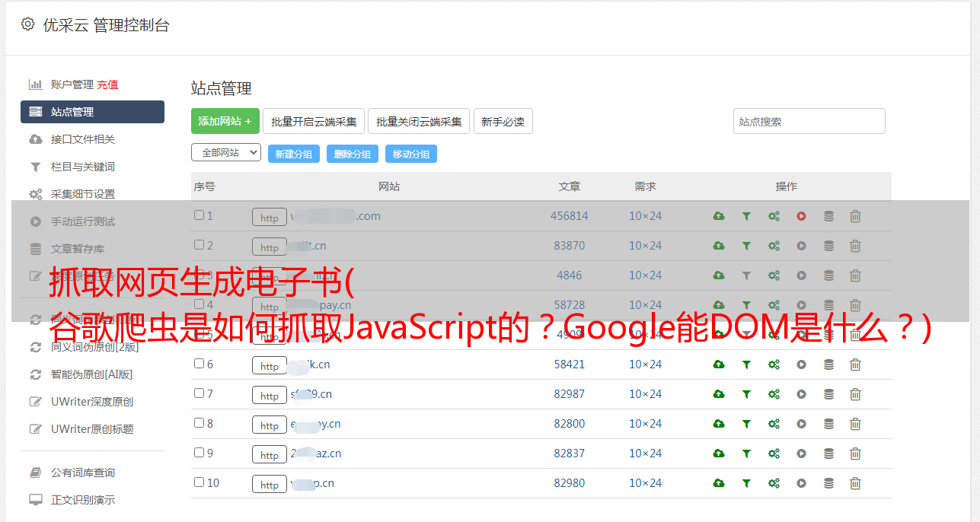
Task: Select the checkbox for row 6
Action: [199, 364]
